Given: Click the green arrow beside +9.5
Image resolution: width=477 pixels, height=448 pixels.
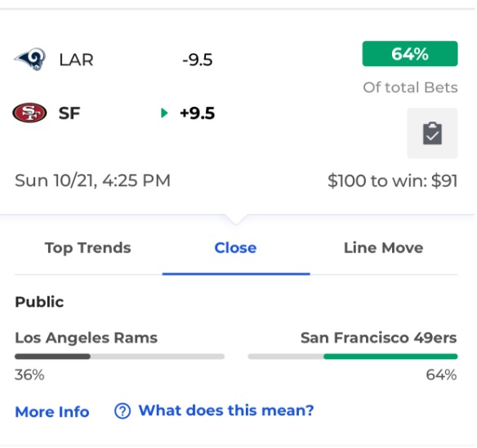Looking at the screenshot, I should [x=164, y=113].
